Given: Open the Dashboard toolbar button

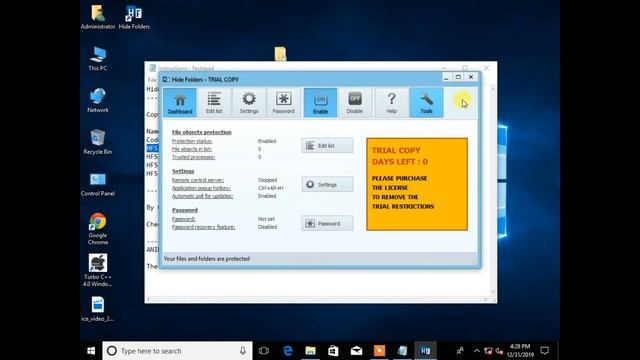Looking at the screenshot, I should coord(180,102).
